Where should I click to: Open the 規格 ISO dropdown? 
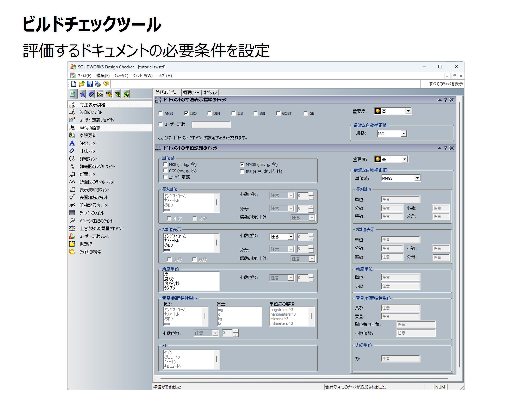coord(404,133)
